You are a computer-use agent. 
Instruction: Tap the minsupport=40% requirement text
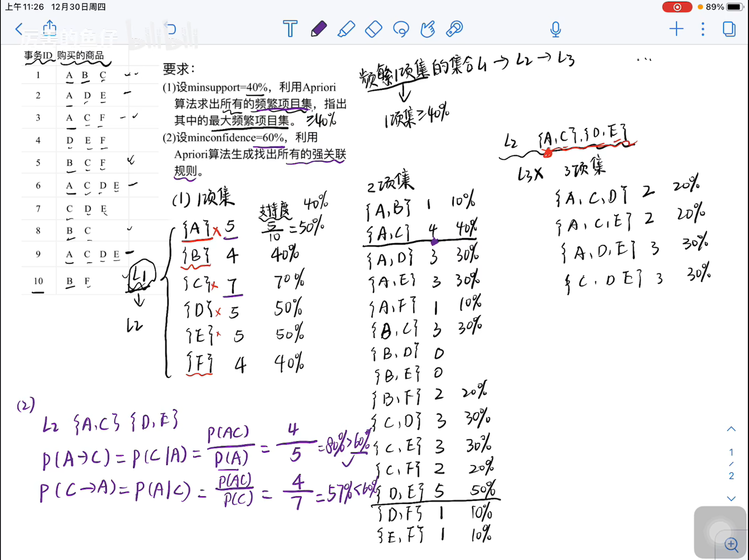tap(227, 87)
